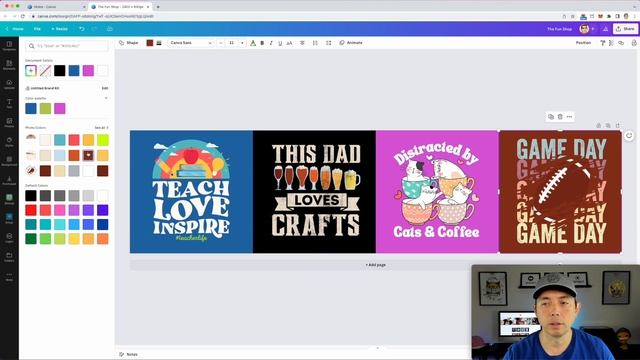Open the Notes panel at the bottom
The height and width of the screenshot is (360, 640).
[129, 354]
